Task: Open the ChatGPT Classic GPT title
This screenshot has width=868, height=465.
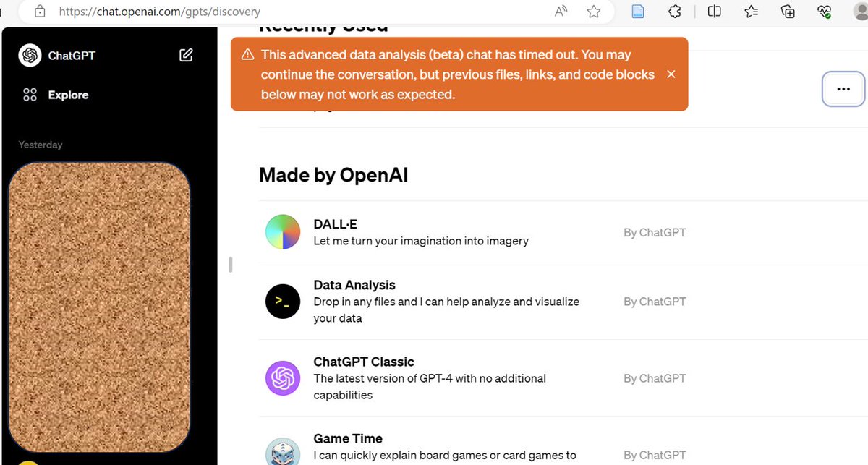Action: (364, 362)
